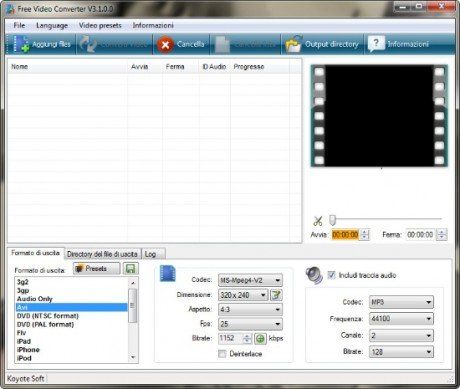Image resolution: width=460 pixels, height=389 pixels.
Task: Click the red Cancella icon
Action: pyautogui.click(x=165, y=45)
